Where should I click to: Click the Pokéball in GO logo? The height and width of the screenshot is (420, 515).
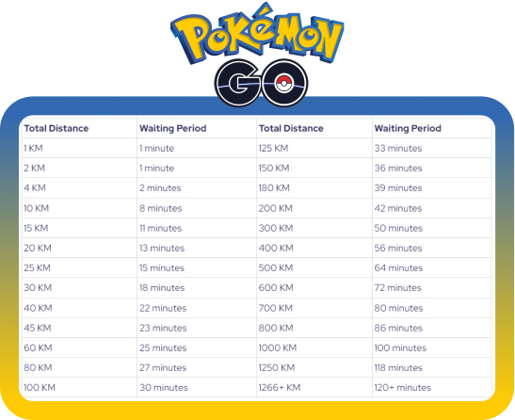[284, 83]
